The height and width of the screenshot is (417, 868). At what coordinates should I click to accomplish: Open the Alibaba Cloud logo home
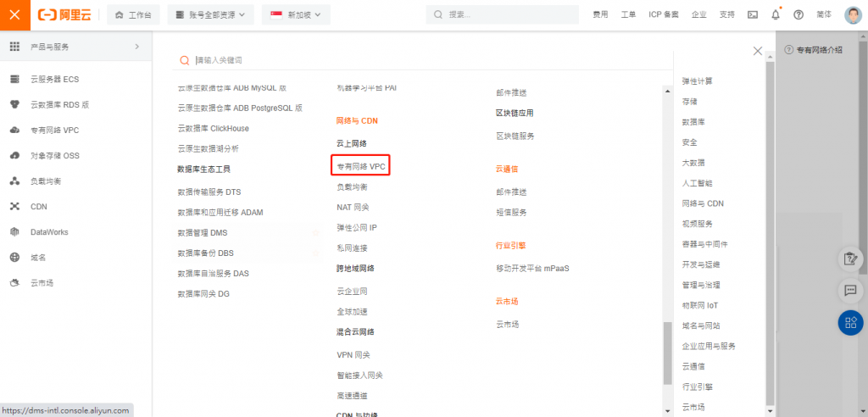tap(64, 15)
